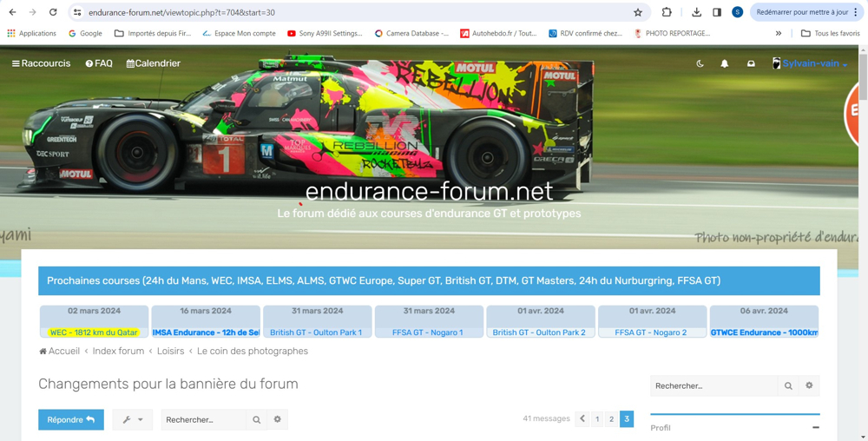The height and width of the screenshot is (441, 868).
Task: Open topic advanced search gear icon
Action: point(278,420)
